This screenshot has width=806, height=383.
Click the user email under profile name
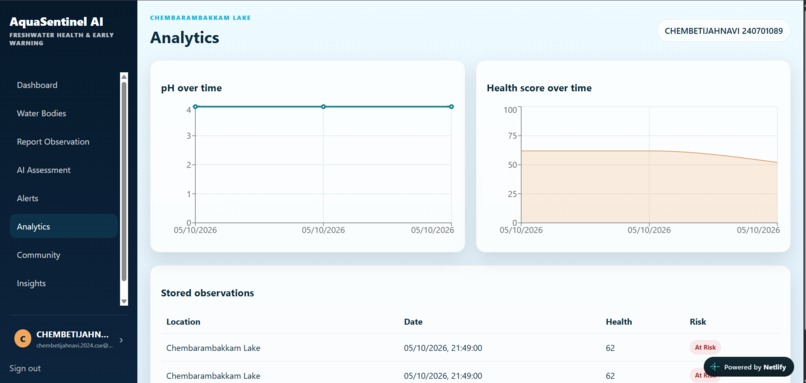point(75,346)
